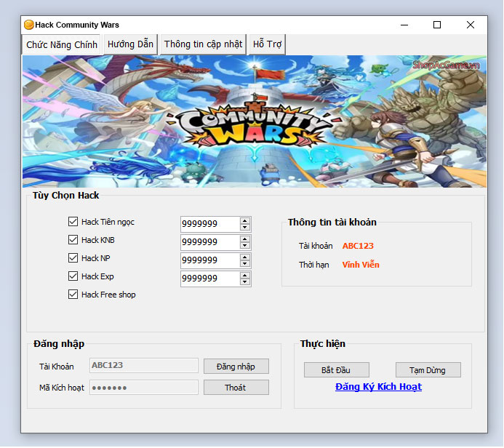Open the Hướng Dẫn tab

coord(130,44)
